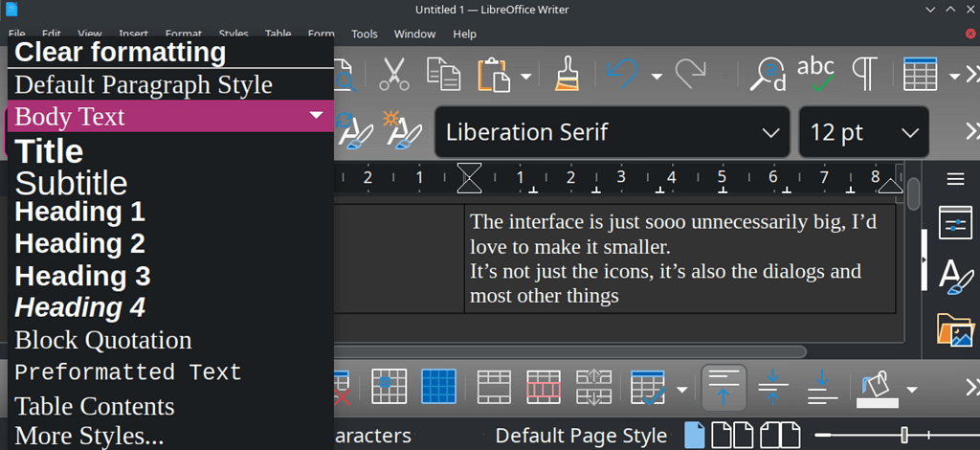The height and width of the screenshot is (450, 980).
Task: Open the background color dropdown arrow
Action: pos(912,390)
